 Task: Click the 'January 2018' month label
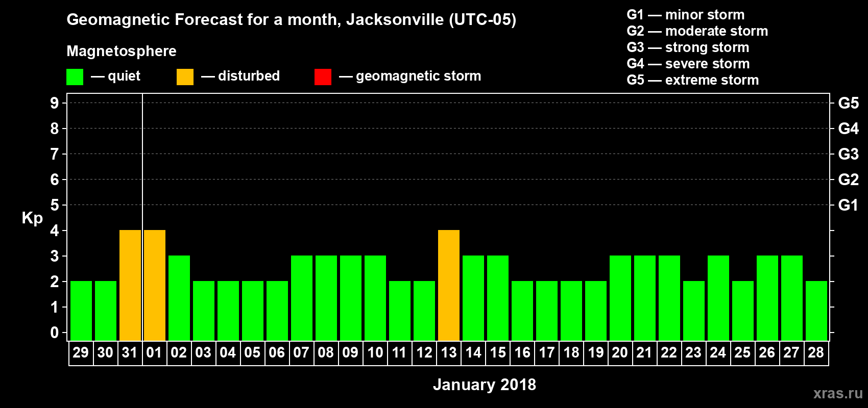[485, 385]
